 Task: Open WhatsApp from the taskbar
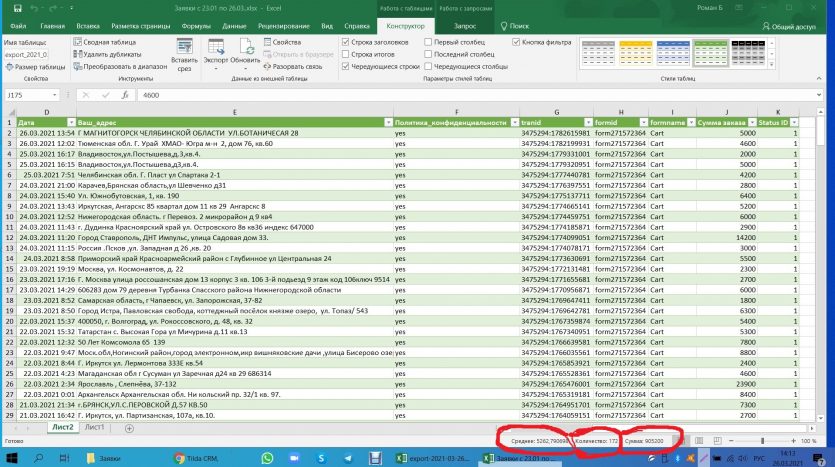pos(268,456)
